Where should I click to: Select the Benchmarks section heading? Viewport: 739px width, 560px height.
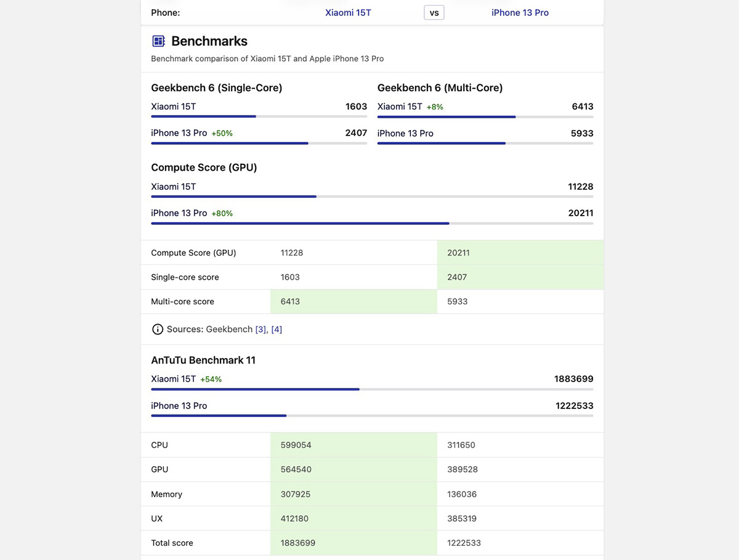point(209,41)
